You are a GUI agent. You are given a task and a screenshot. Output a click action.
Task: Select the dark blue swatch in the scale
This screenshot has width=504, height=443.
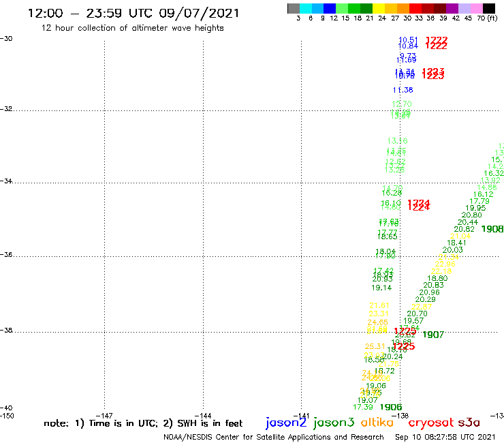pos(330,8)
